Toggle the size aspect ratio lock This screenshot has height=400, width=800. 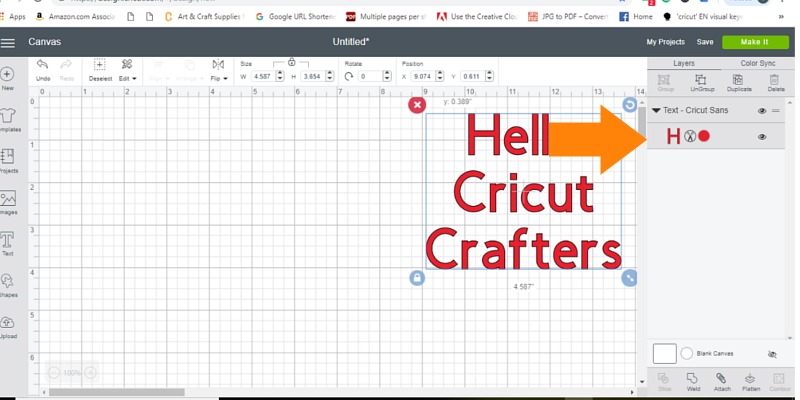point(291,62)
